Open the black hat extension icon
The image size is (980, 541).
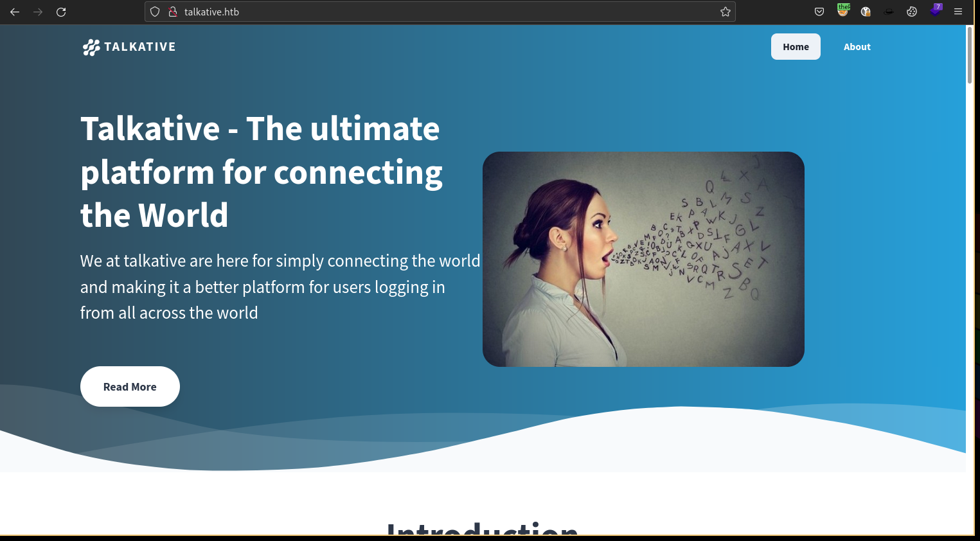pos(889,12)
